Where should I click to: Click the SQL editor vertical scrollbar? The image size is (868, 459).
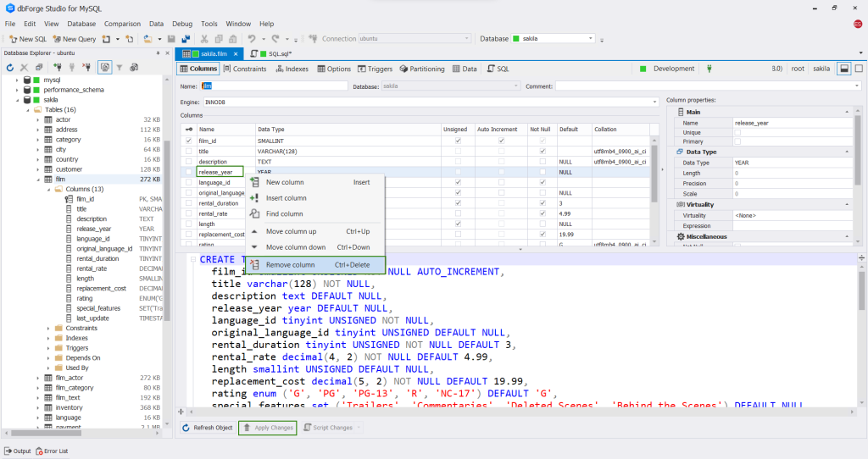(x=861, y=290)
